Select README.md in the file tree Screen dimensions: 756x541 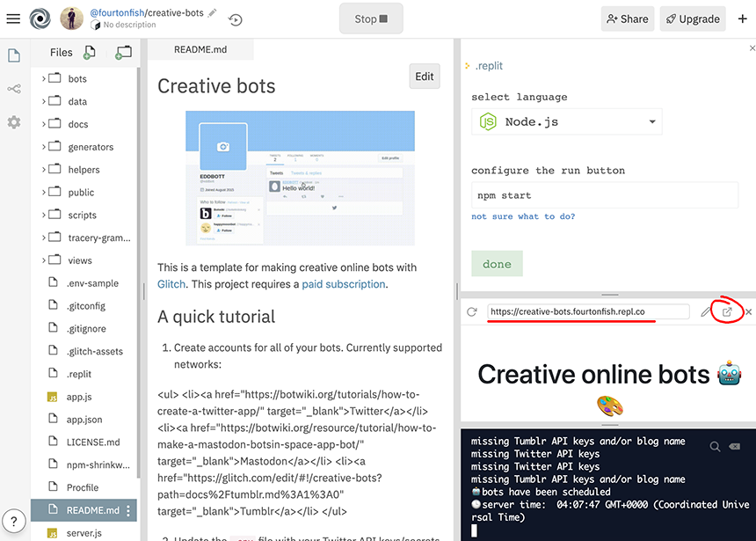click(84, 510)
